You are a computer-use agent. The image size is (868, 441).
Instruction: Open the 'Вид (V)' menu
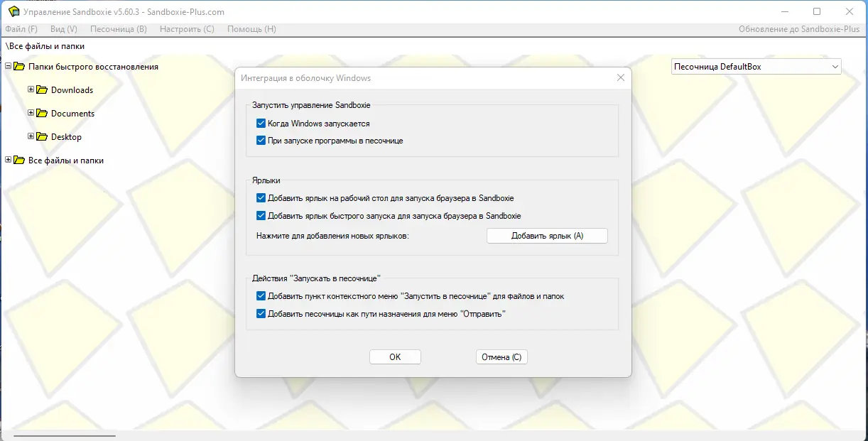pos(64,29)
